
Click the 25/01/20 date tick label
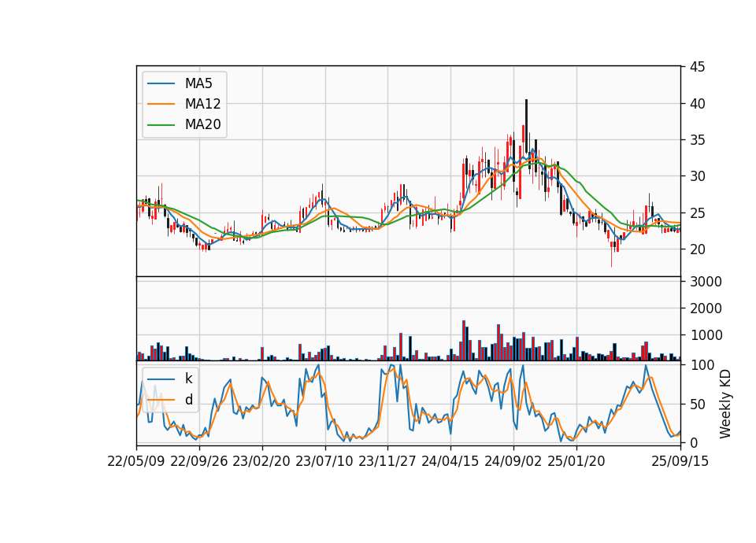click(x=576, y=461)
